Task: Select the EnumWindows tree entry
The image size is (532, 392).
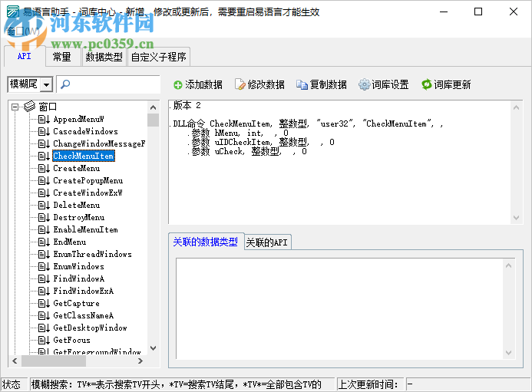Action: coord(79,266)
